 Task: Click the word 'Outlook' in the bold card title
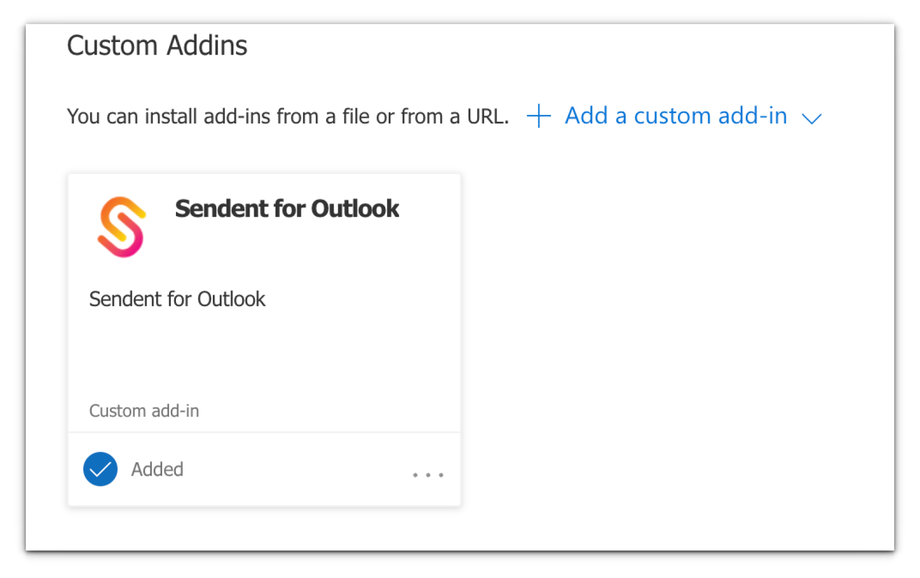355,209
